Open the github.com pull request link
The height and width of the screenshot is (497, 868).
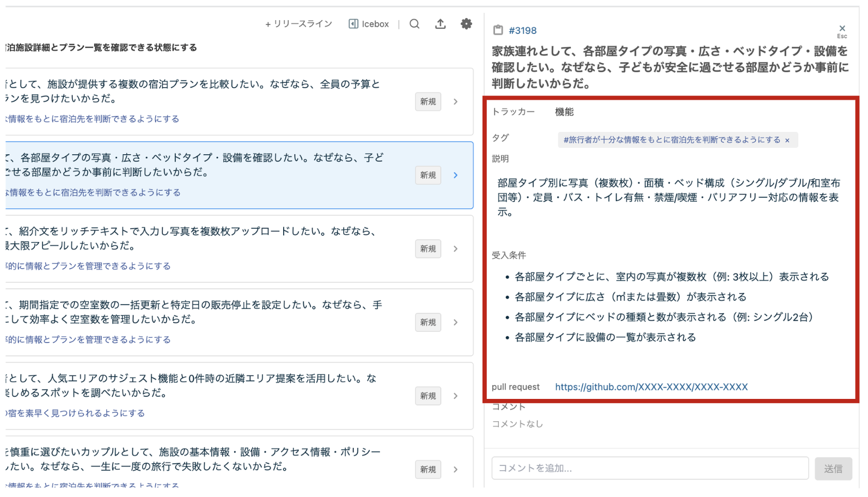651,387
